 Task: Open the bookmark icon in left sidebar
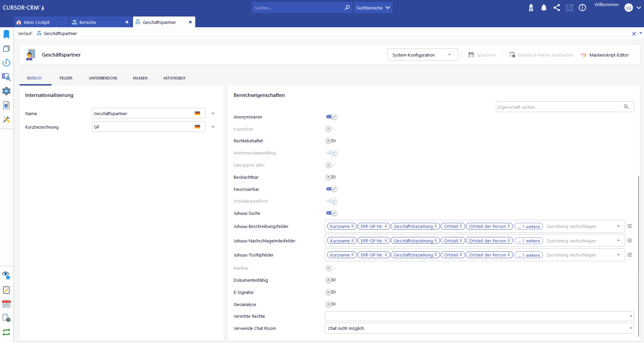(6, 34)
